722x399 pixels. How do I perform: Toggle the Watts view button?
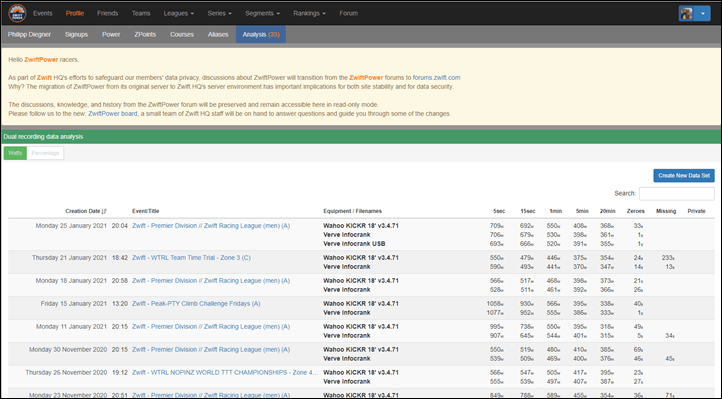click(x=15, y=153)
